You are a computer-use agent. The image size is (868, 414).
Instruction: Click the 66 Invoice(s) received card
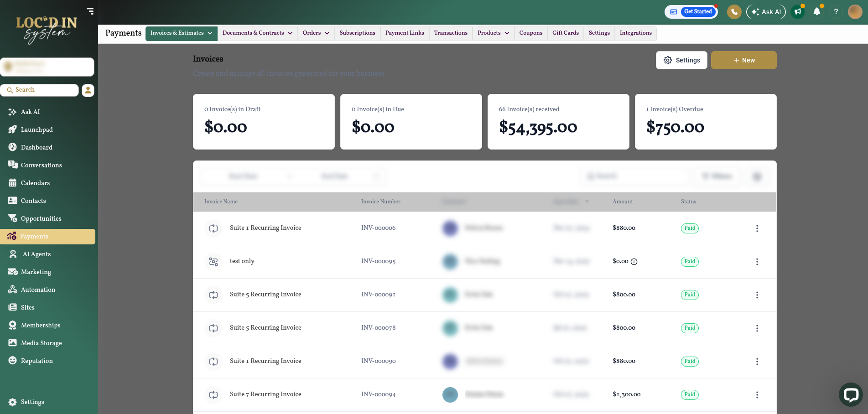[558, 122]
